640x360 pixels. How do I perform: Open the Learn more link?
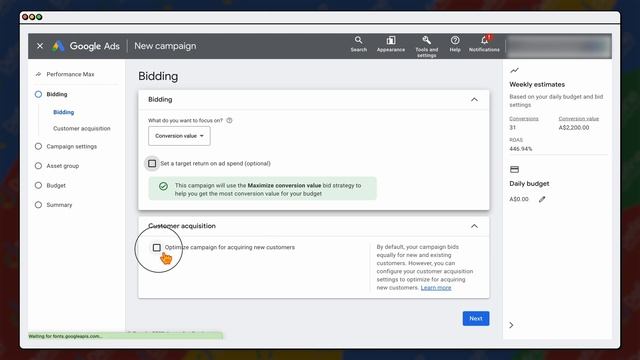436,288
